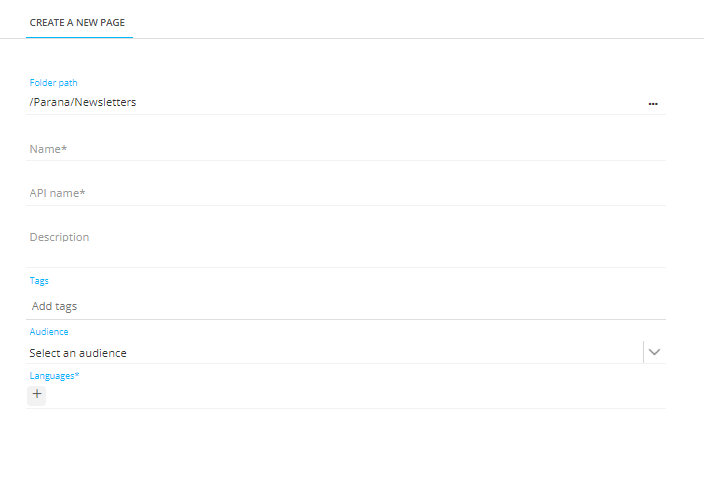Click the /Parana/Newsletters folder path value
The image size is (704, 483).
[x=83, y=102]
